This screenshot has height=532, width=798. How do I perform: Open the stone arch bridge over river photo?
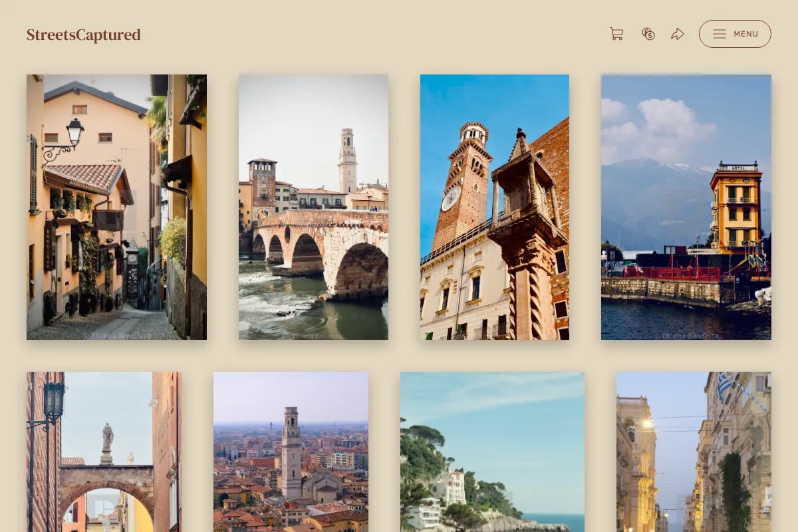tap(313, 207)
